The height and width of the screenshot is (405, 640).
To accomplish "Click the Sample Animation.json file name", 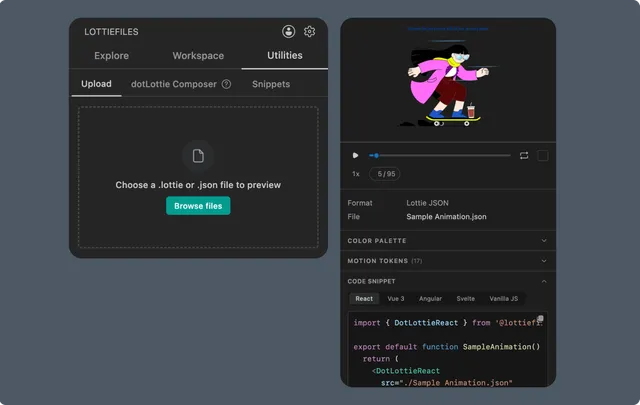I will pyautogui.click(x=446, y=217).
